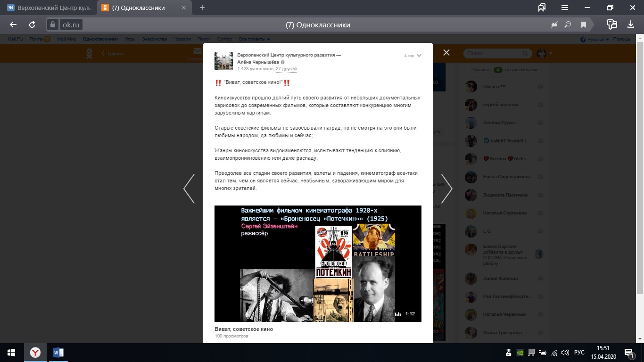644x362 pixels.
Task: Click the zoom-out magnifier icon in address bar
Action: click(568, 25)
